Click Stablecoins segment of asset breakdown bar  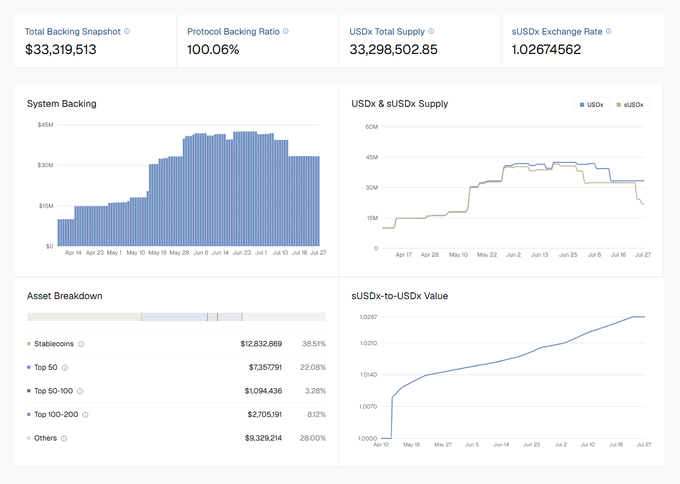pyautogui.click(x=84, y=317)
